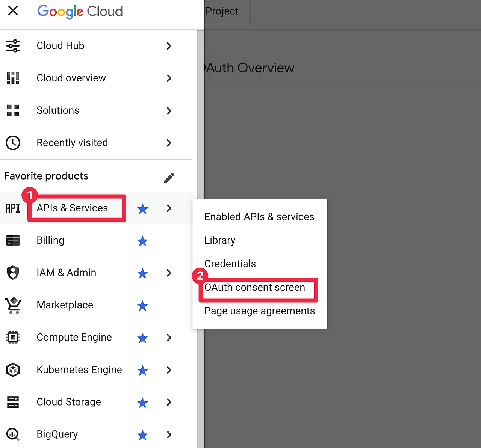Open Enabled APIs & services from submenu
The image size is (481, 448).
pyautogui.click(x=259, y=217)
